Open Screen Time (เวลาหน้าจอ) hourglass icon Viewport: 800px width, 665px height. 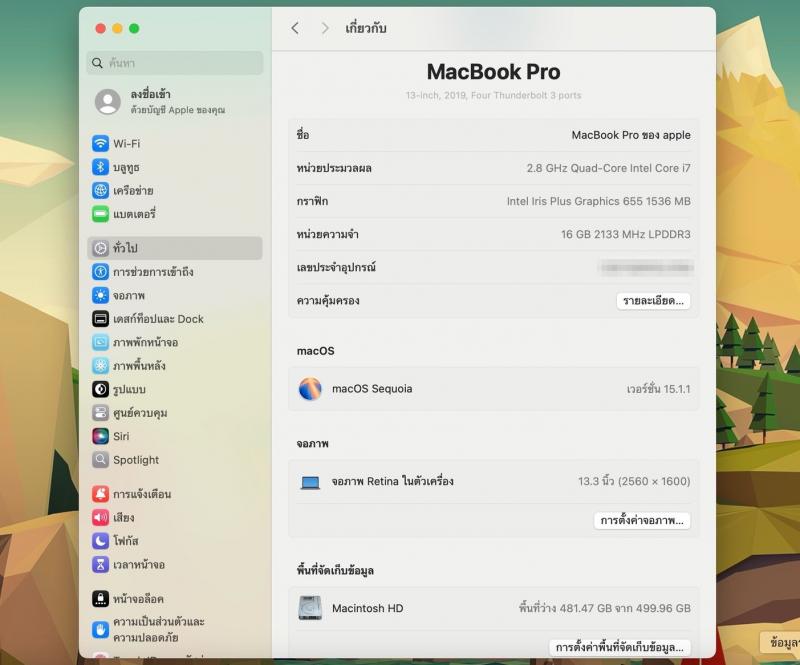101,564
